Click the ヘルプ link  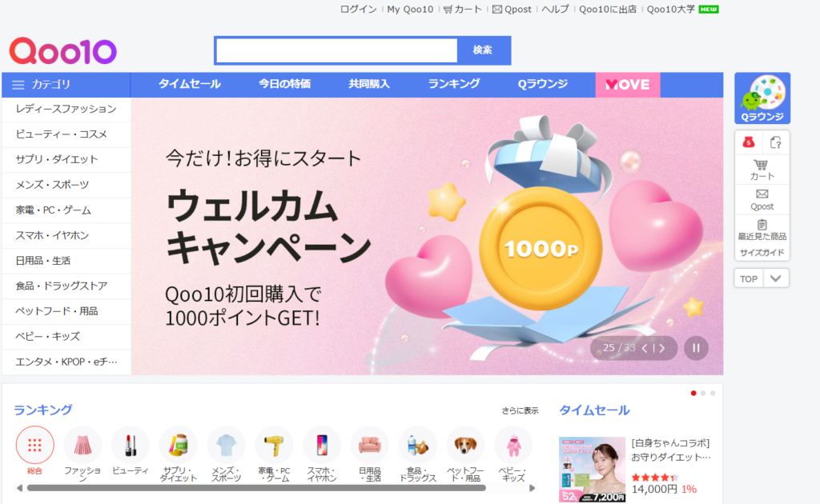click(x=555, y=10)
